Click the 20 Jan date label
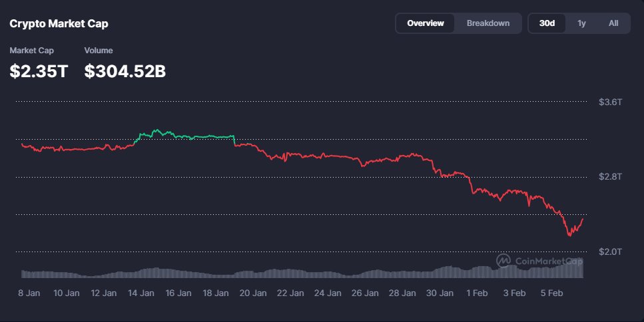The width and height of the screenshot is (644, 322). 252,293
